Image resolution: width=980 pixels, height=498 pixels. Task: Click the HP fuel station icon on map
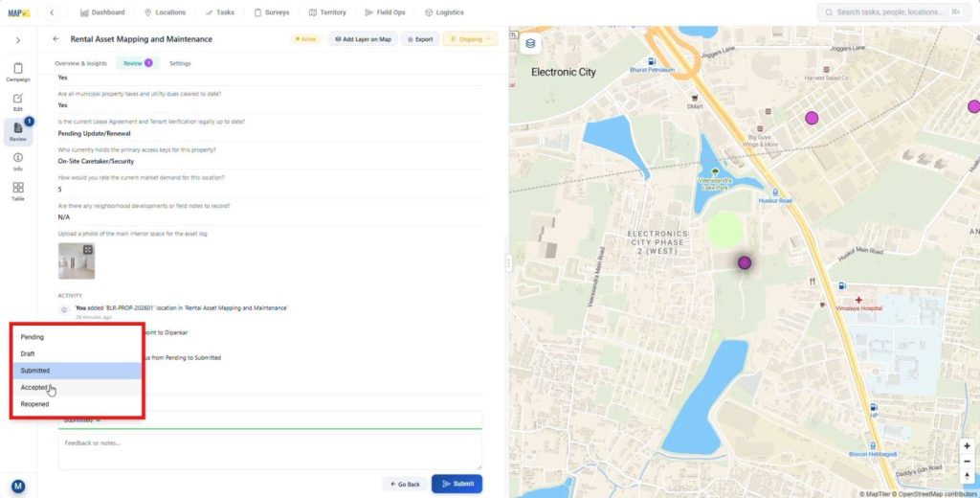(874, 407)
